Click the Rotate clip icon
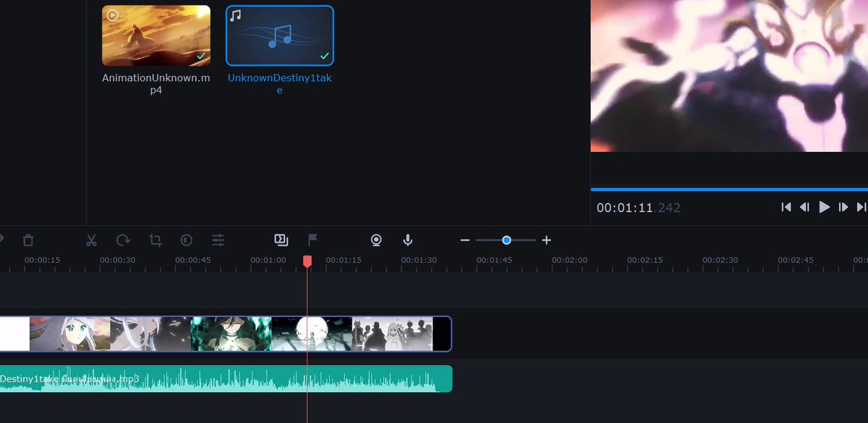The image size is (868, 423). coord(123,240)
